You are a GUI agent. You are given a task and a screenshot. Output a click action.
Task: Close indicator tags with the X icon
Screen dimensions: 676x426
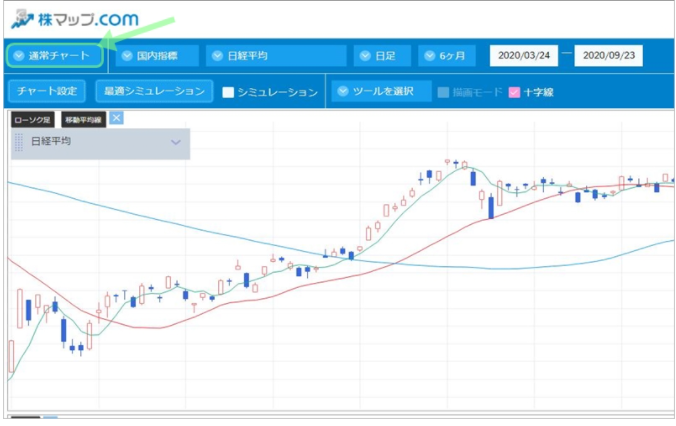pos(116,118)
